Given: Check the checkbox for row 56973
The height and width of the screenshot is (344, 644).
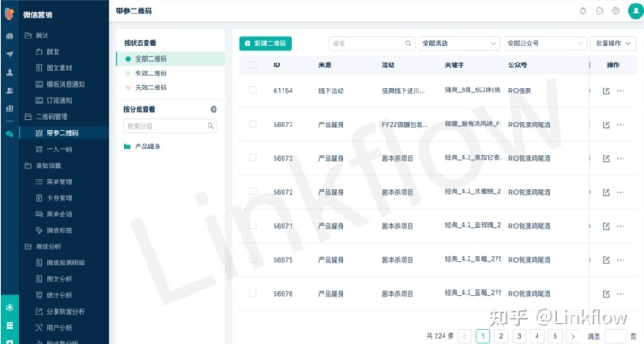Looking at the screenshot, I should tap(252, 157).
